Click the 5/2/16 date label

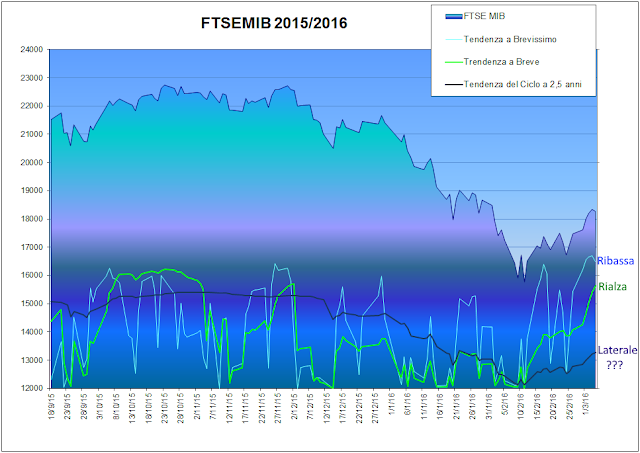504,406
